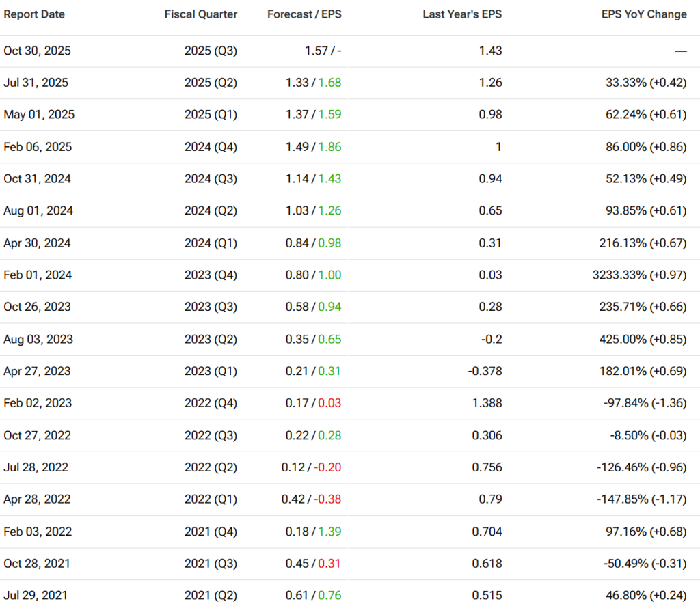
Task: Select the Feb 02, 2023 report date
Action: (x=38, y=403)
